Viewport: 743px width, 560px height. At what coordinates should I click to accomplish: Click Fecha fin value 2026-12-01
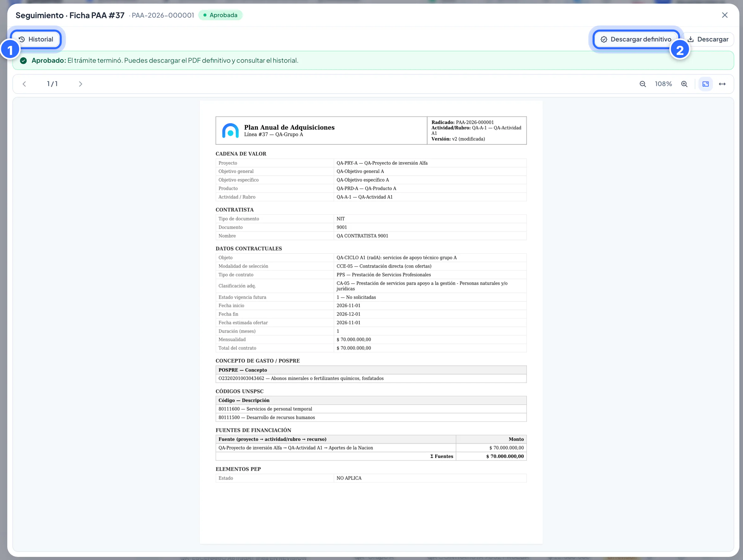(x=348, y=314)
